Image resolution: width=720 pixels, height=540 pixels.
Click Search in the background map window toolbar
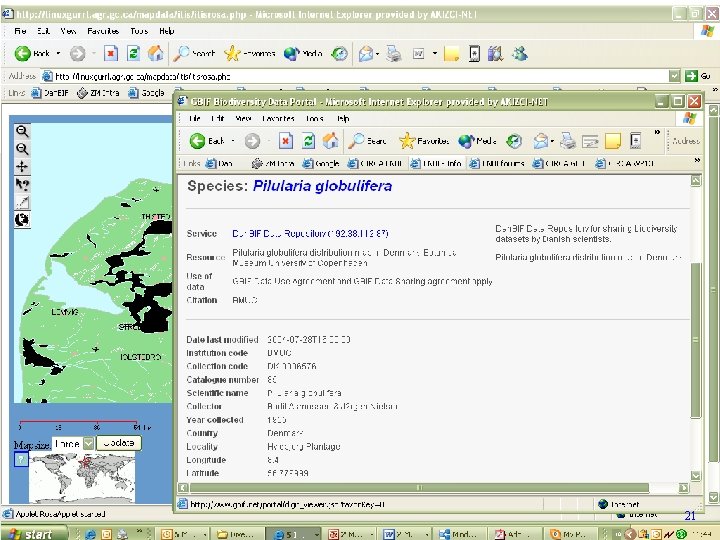pyautogui.click(x=194, y=53)
